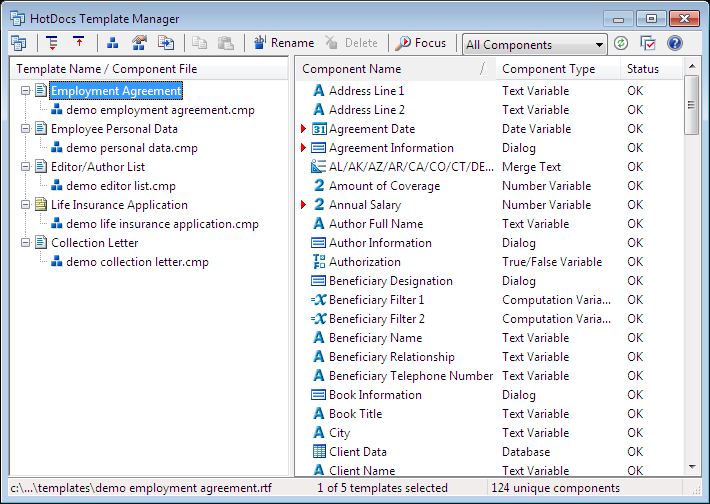This screenshot has width=710, height=504.
Task: Click the Rename button
Action: (283, 43)
